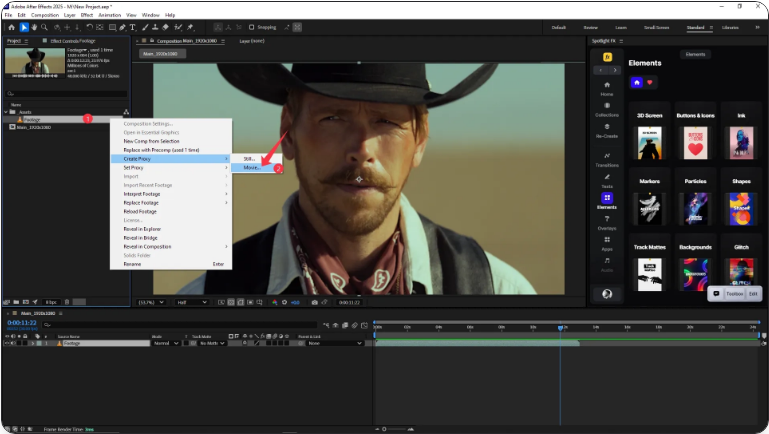
Task: Select the Pen tool
Action: click(x=122, y=27)
